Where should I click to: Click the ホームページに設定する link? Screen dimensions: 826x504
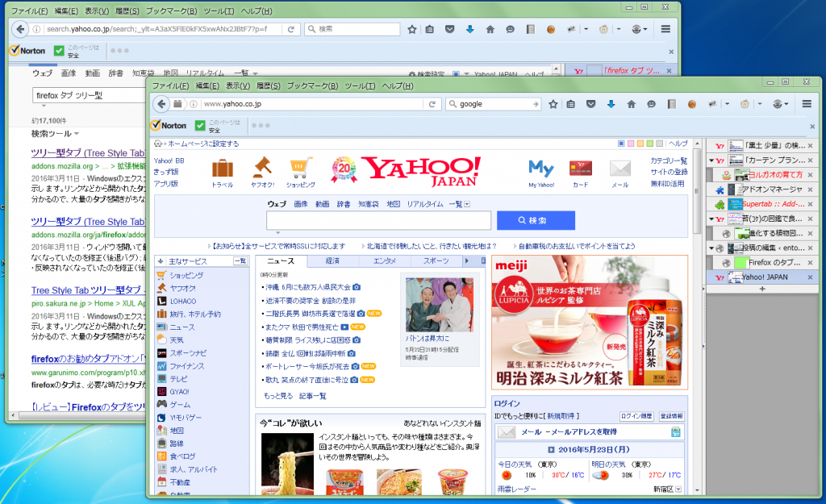tap(203, 144)
